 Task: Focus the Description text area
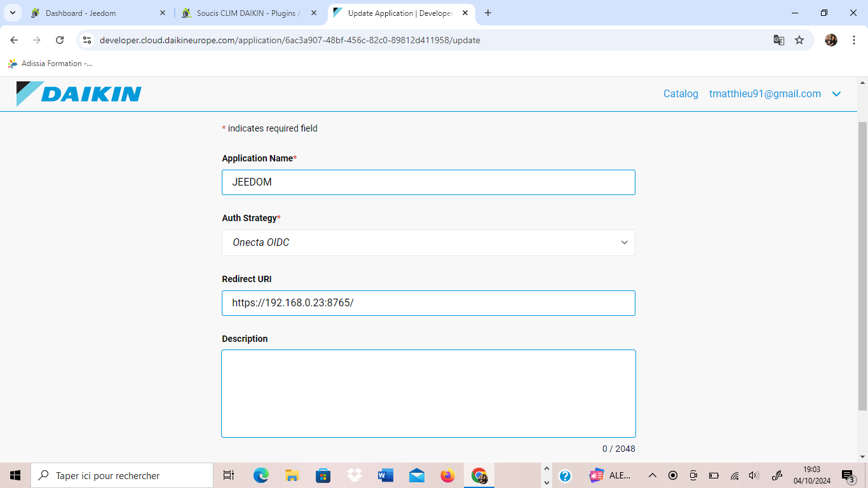[428, 393]
